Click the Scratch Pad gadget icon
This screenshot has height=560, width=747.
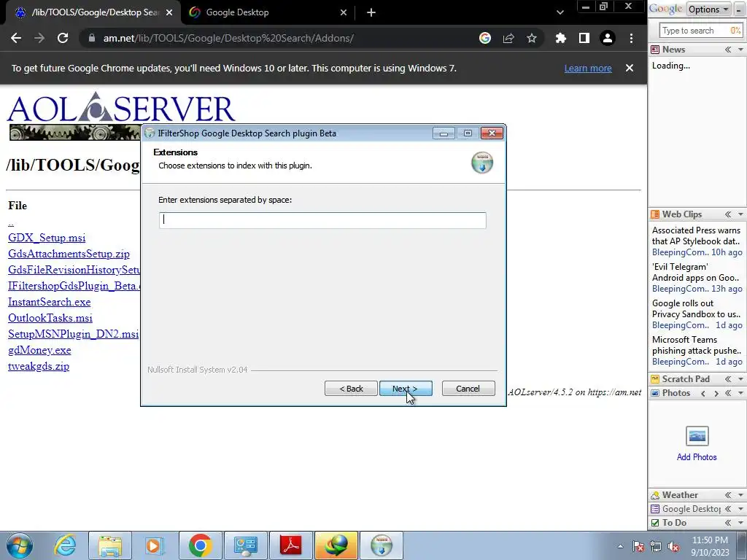pos(655,379)
